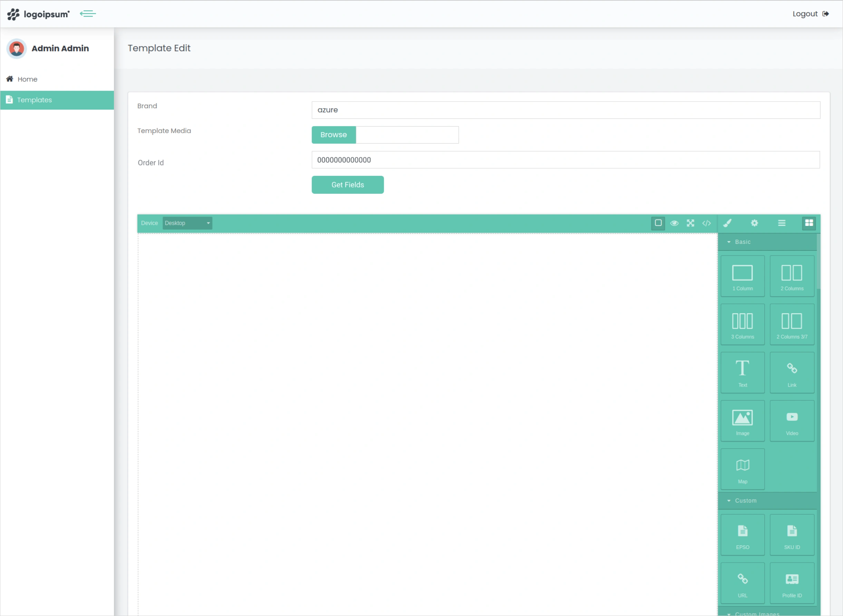843x616 pixels.
Task: Go to Home in sidebar
Action: click(27, 79)
